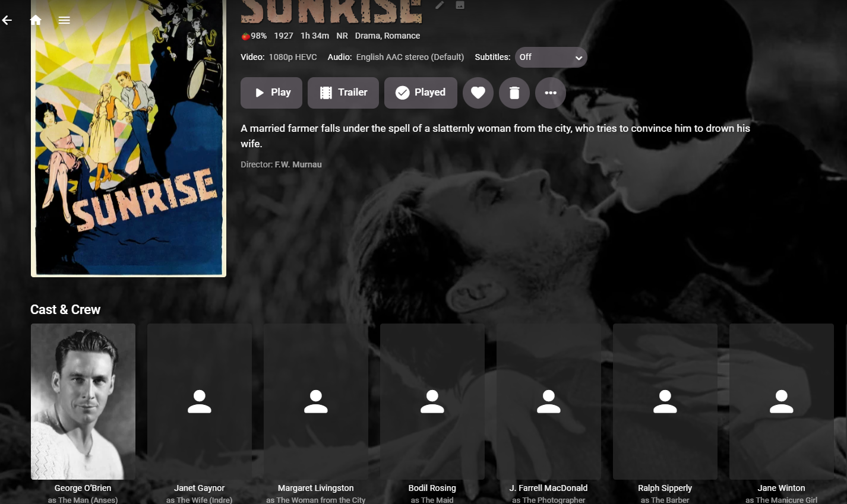Click "English AAC stereo (Default)" audio info
The height and width of the screenshot is (504, 847).
(x=410, y=57)
